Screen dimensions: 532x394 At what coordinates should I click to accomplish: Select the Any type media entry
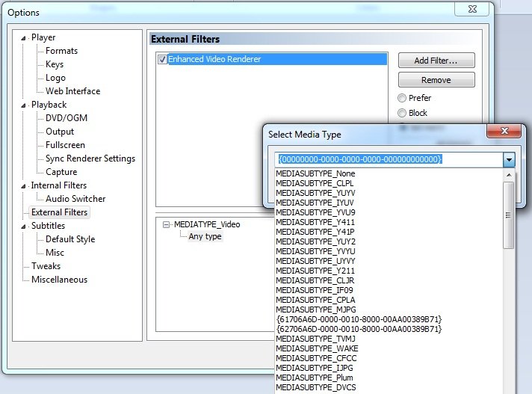pyautogui.click(x=205, y=236)
